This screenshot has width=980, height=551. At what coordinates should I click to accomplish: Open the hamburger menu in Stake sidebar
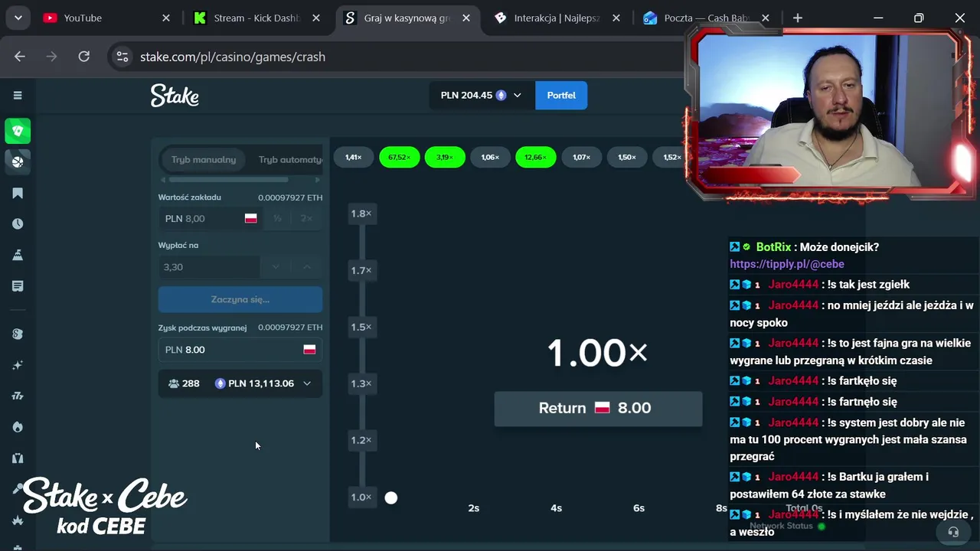(x=18, y=95)
